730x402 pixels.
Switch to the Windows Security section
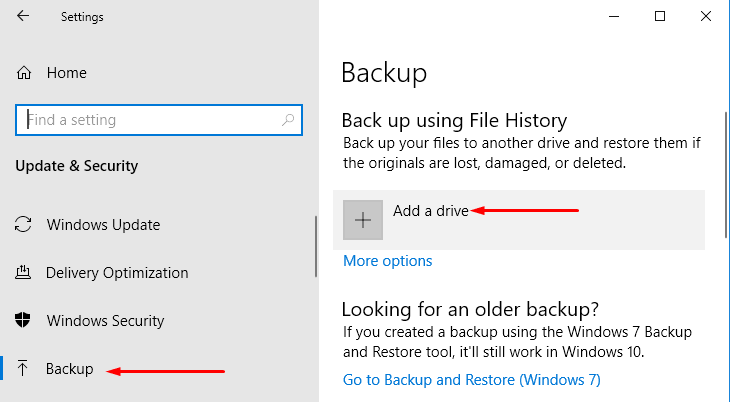pos(103,321)
